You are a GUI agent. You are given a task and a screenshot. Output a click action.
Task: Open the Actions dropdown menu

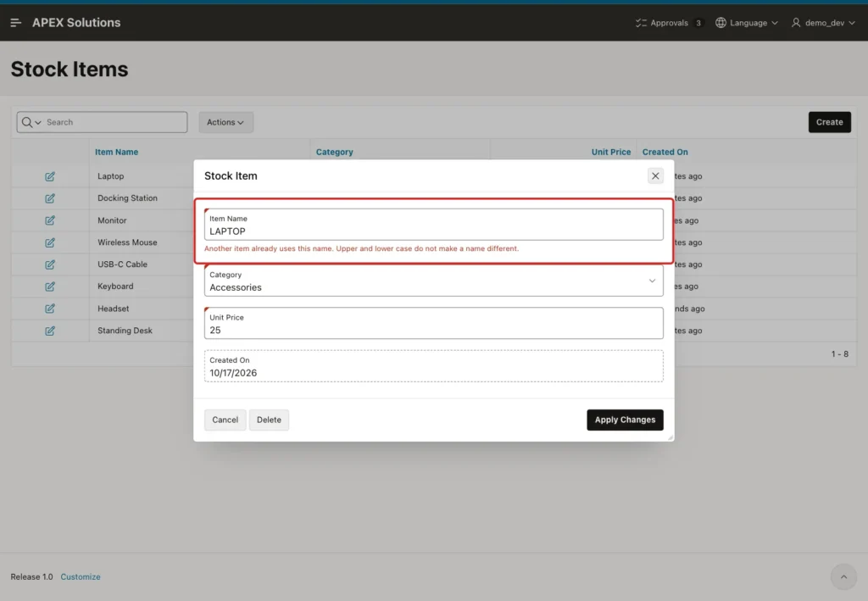coord(225,122)
